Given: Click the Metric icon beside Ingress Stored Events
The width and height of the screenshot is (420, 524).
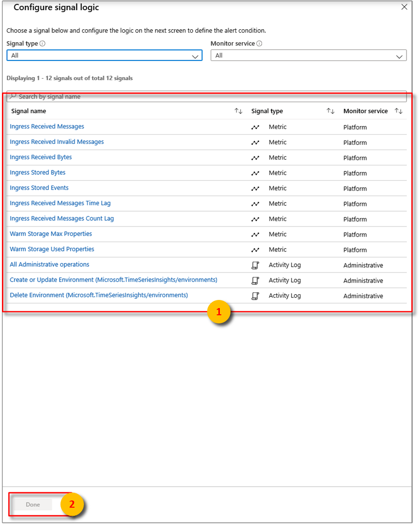Looking at the screenshot, I should click(x=255, y=188).
